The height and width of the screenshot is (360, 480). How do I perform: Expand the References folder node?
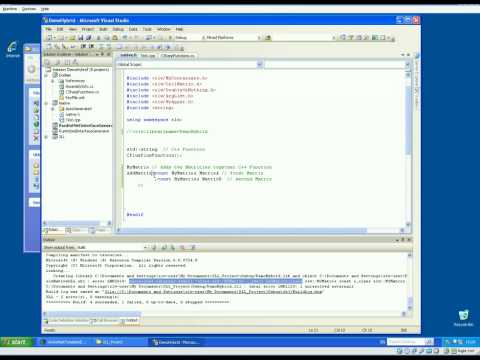pos(53,81)
